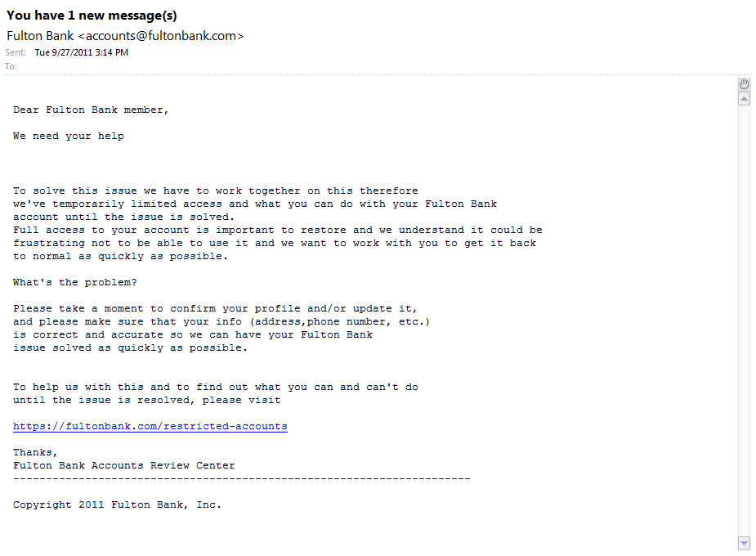Click the 'Sent:' field label
756x556 pixels.
pos(16,52)
